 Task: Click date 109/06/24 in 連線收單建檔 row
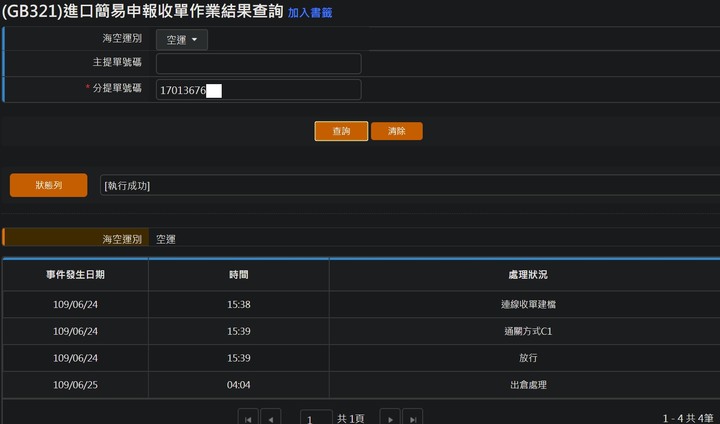pos(75,304)
